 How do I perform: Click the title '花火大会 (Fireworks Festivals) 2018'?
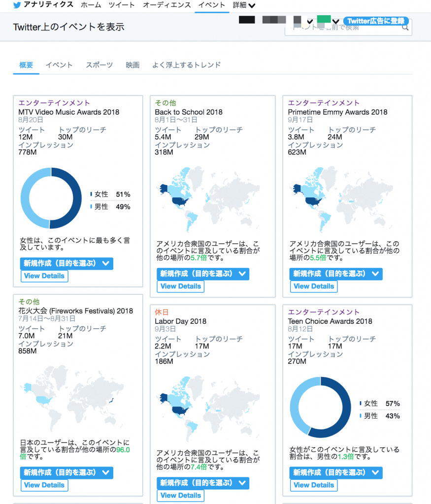click(75, 311)
